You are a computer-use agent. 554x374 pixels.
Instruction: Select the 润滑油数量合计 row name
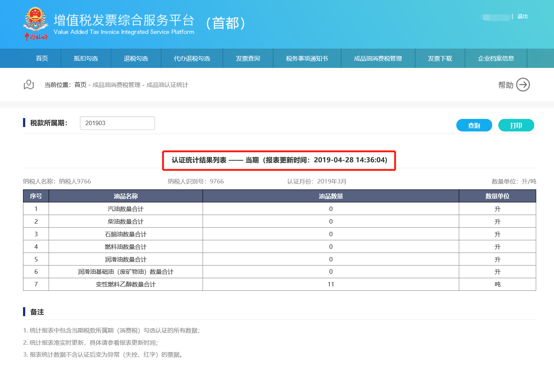(x=126, y=259)
